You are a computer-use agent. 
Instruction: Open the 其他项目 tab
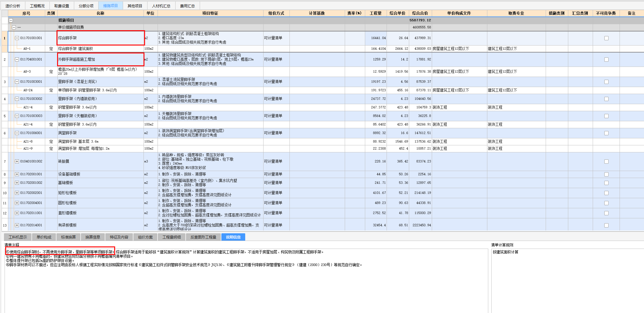click(x=135, y=6)
